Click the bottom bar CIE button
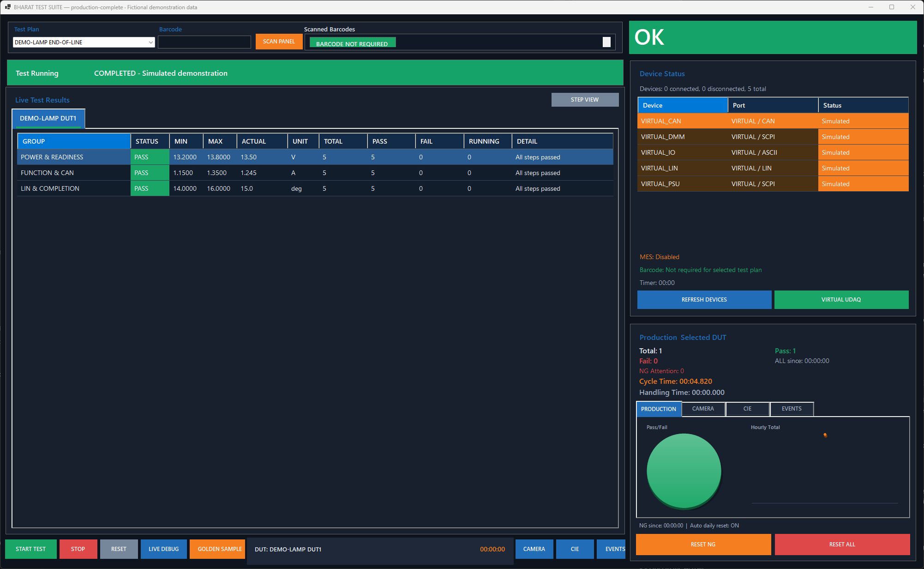924x569 pixels. 575,549
